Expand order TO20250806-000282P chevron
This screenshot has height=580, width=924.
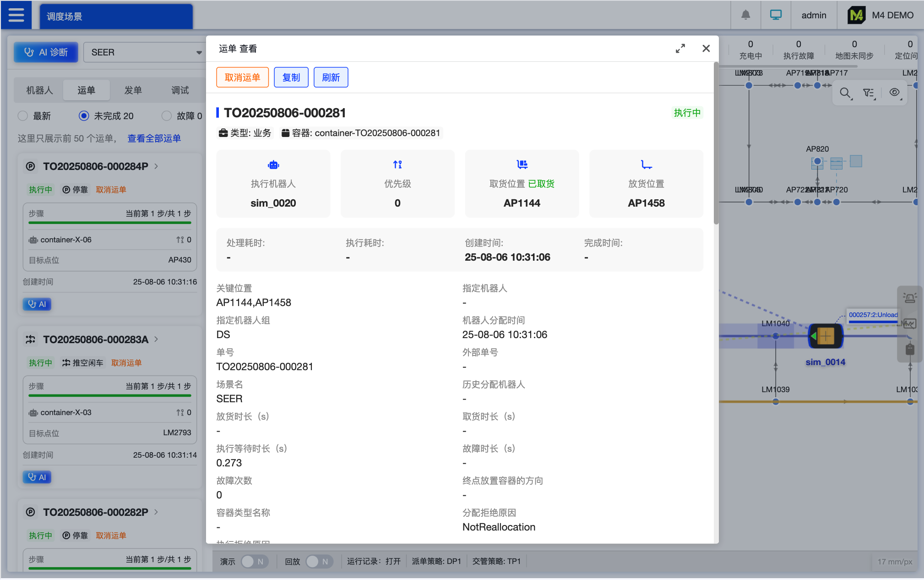(157, 512)
